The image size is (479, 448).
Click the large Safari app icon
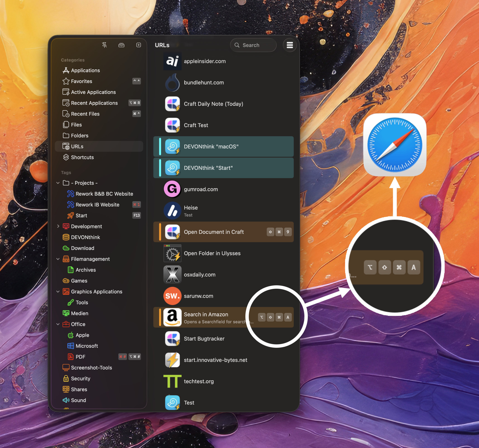[x=395, y=145]
